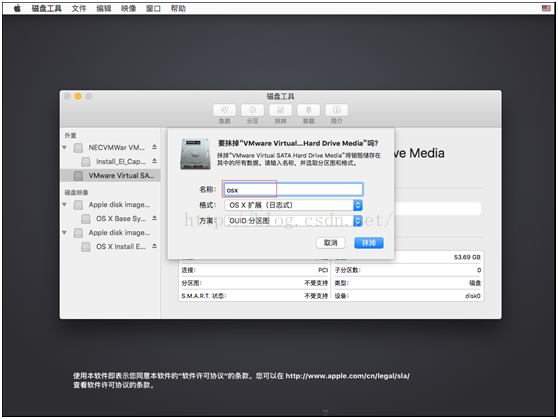Click the blue 抹掉 erase button
The height and width of the screenshot is (419, 558).
(369, 243)
